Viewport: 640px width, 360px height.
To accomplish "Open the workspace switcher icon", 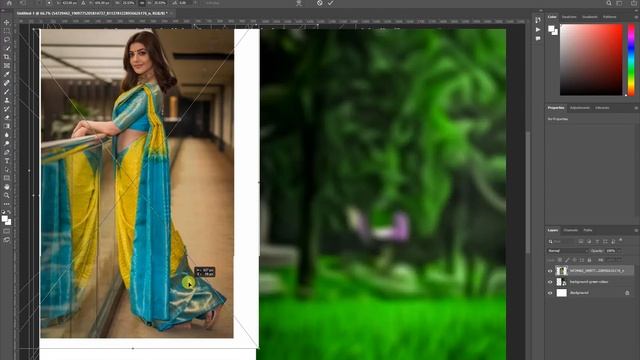I will pyautogui.click(x=620, y=3).
